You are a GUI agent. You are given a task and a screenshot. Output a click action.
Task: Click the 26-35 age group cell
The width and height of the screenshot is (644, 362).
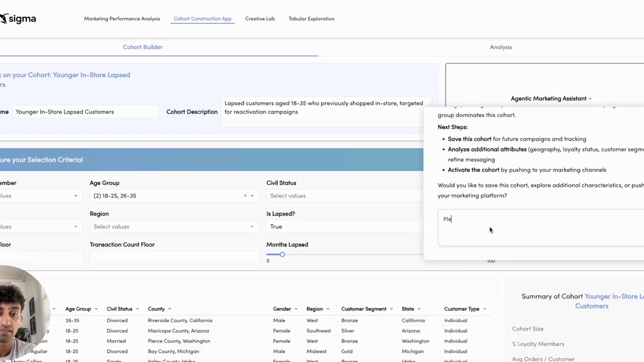72,320
